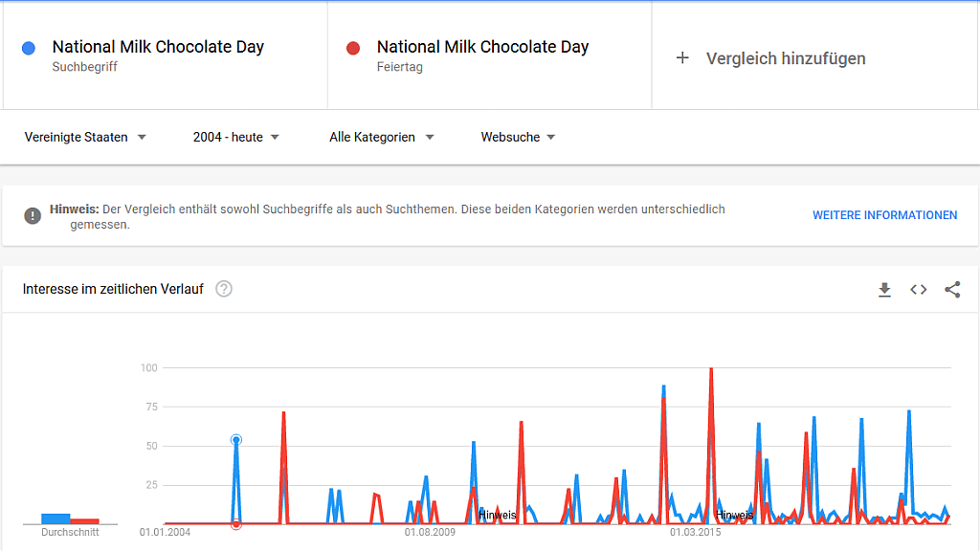This screenshot has width=980, height=551.
Task: Open the Websuche search type dropdown
Action: tap(517, 137)
